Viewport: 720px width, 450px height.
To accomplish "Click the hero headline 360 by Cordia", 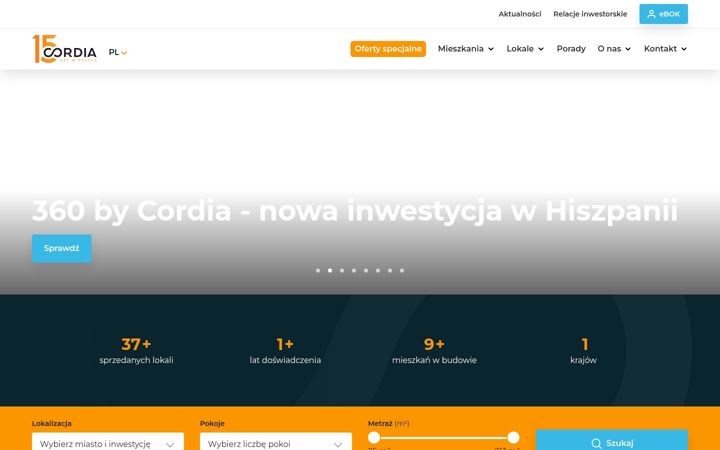I will [354, 211].
